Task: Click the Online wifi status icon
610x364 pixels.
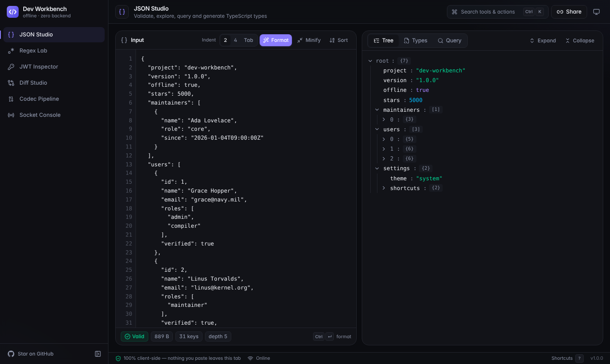Action: click(x=250, y=358)
